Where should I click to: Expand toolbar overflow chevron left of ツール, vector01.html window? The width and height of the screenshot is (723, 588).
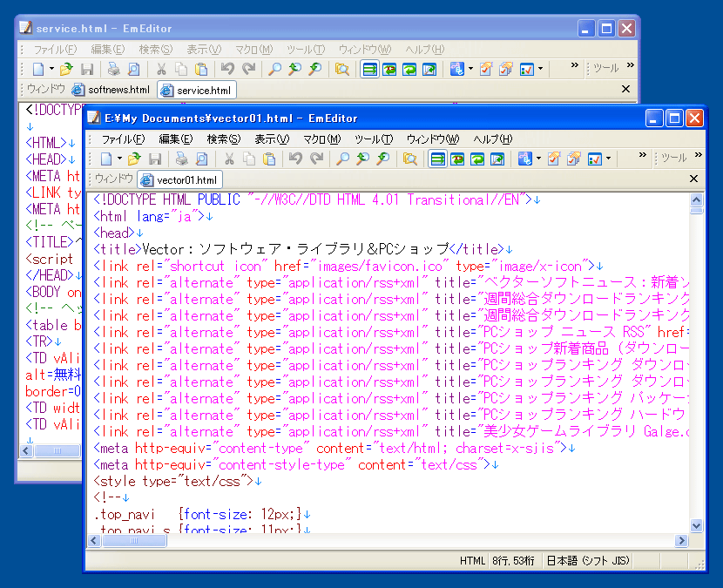pos(642,155)
